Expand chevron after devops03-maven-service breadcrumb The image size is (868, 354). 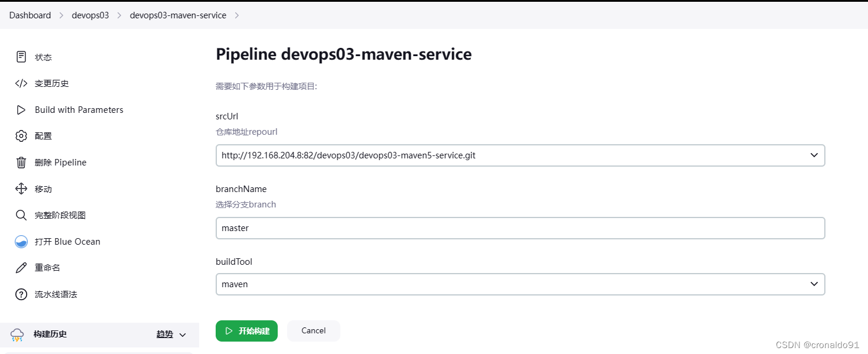tap(237, 15)
